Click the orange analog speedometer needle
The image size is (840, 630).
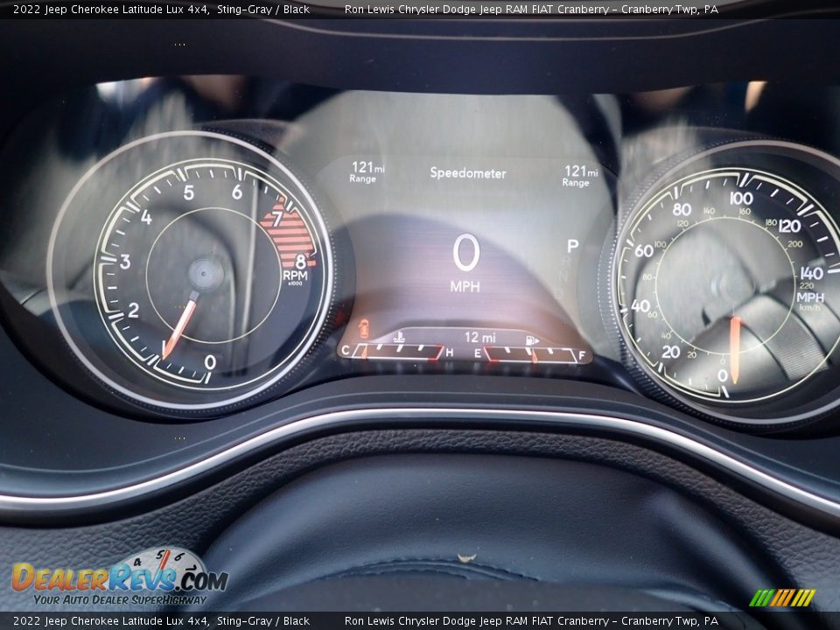(736, 350)
